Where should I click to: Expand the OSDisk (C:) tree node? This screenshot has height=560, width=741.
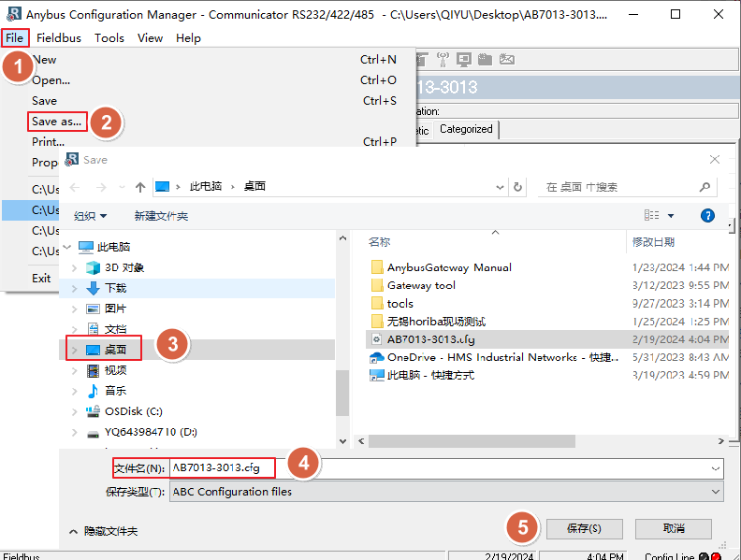74,411
